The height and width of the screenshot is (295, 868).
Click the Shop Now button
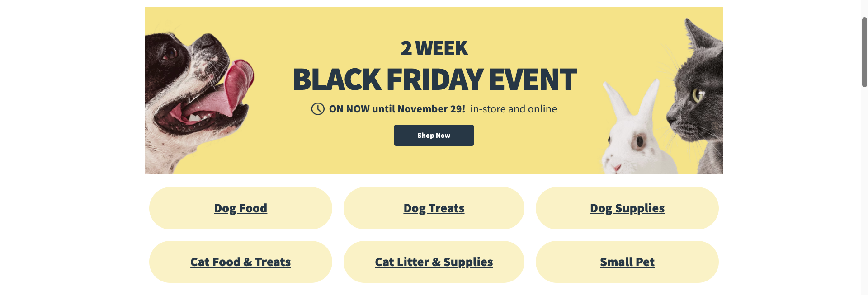[x=434, y=135]
